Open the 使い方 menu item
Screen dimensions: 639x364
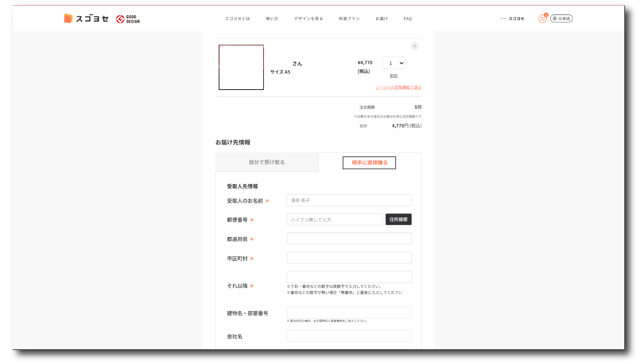coord(272,19)
